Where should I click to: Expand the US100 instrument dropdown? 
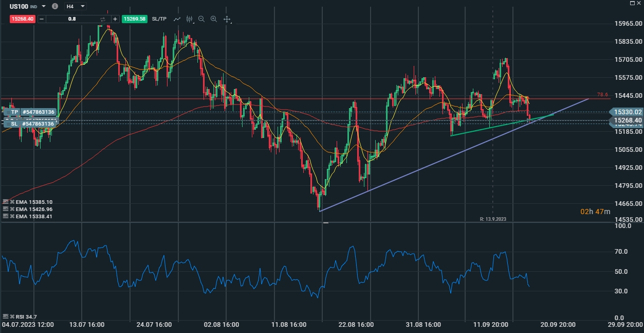(43, 6)
